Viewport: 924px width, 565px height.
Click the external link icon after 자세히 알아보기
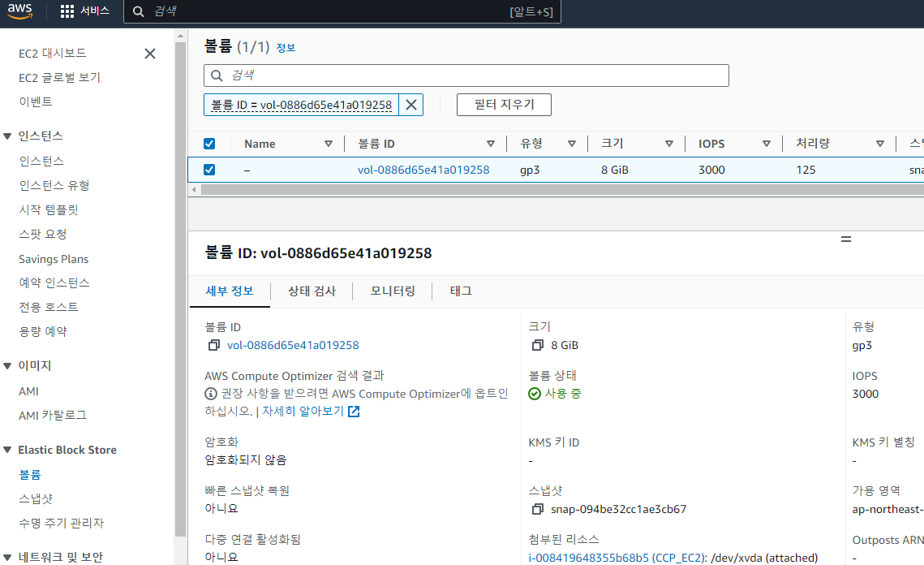(x=354, y=411)
